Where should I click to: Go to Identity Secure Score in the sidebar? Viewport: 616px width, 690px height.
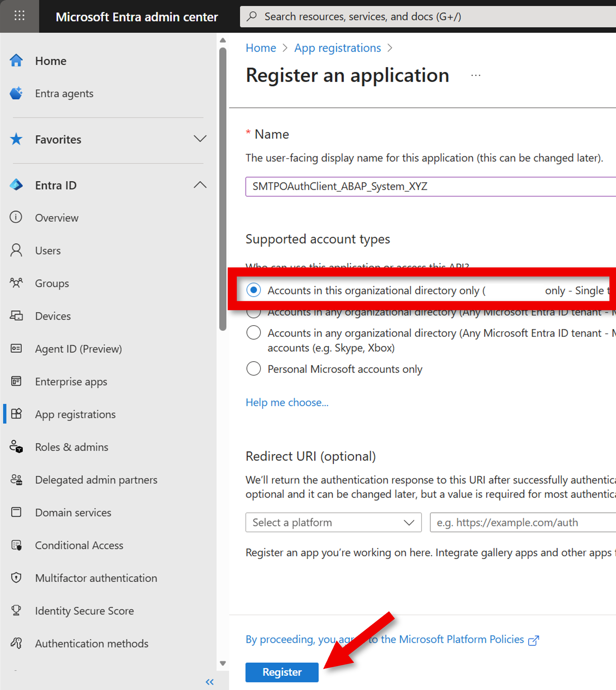(x=84, y=611)
